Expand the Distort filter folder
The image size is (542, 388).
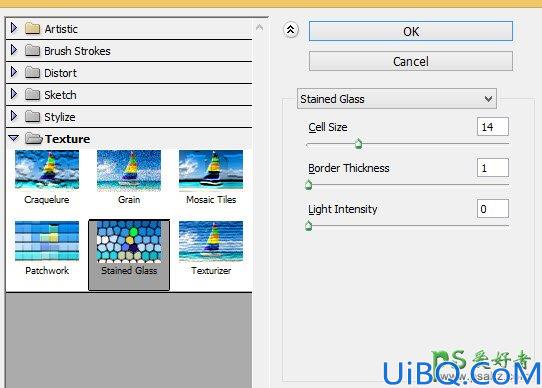[14, 72]
